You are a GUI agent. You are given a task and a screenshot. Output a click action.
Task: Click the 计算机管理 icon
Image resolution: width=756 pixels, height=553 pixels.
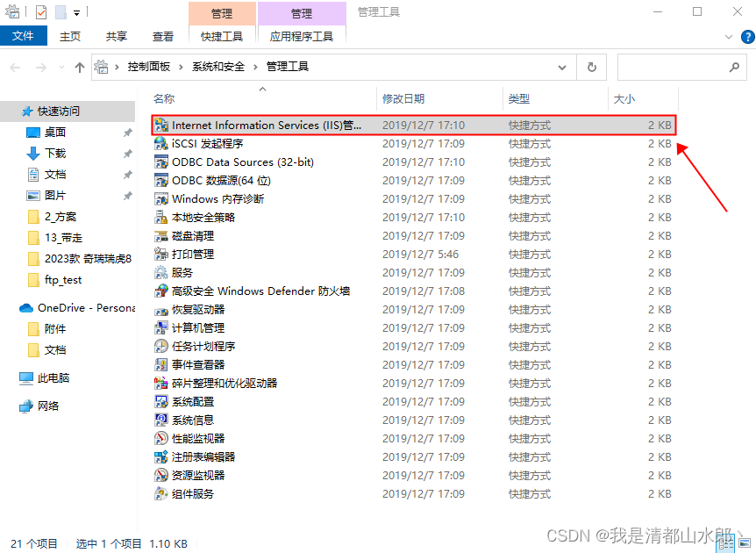click(161, 328)
